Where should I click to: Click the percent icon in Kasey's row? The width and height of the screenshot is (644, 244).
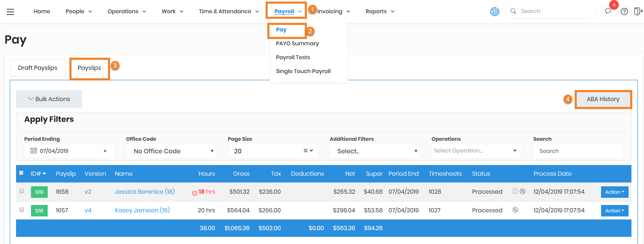coord(515,210)
